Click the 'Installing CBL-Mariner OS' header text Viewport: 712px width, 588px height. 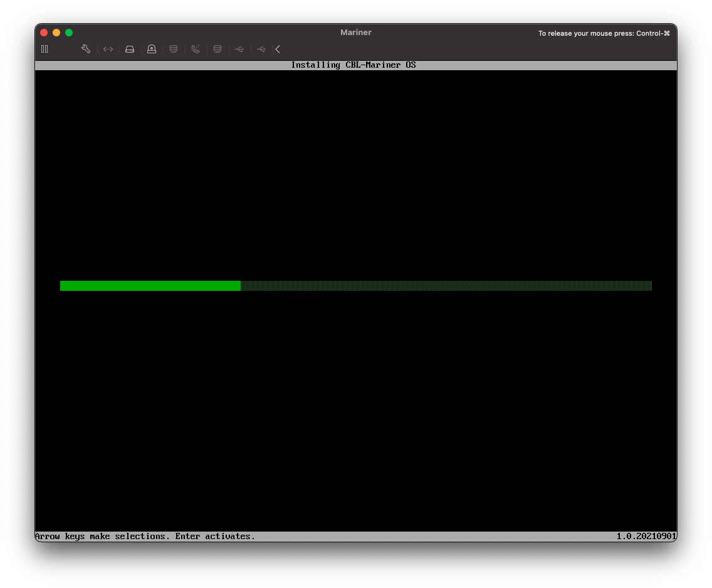point(353,65)
